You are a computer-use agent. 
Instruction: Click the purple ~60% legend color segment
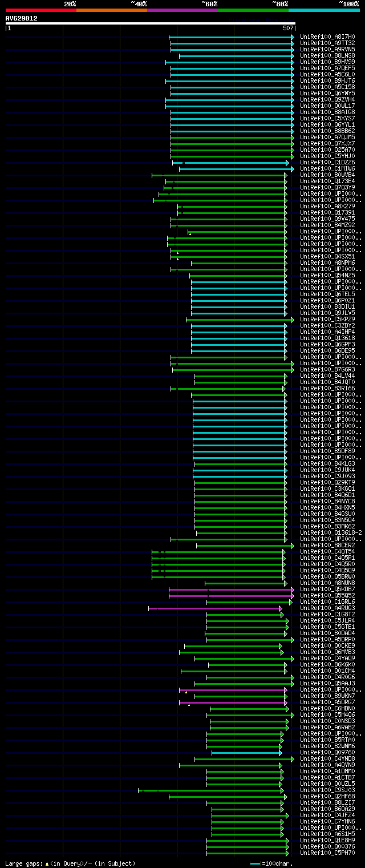pyautogui.click(x=182, y=10)
